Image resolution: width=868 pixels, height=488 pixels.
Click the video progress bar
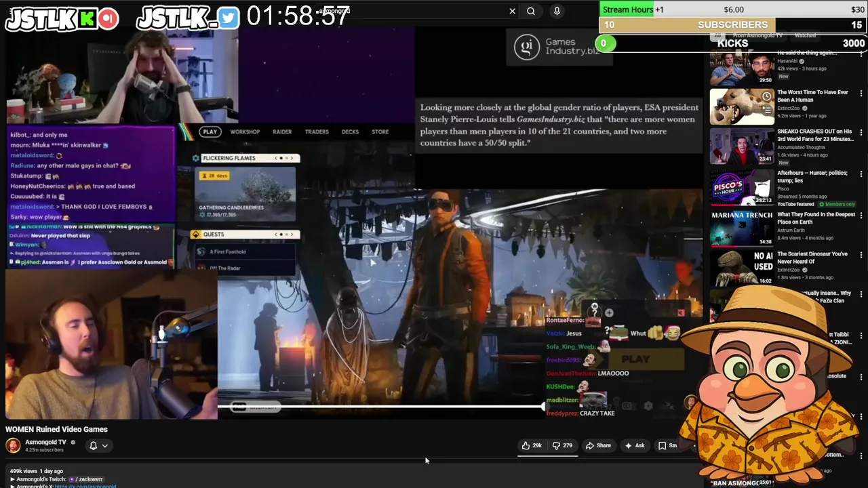tap(380, 407)
